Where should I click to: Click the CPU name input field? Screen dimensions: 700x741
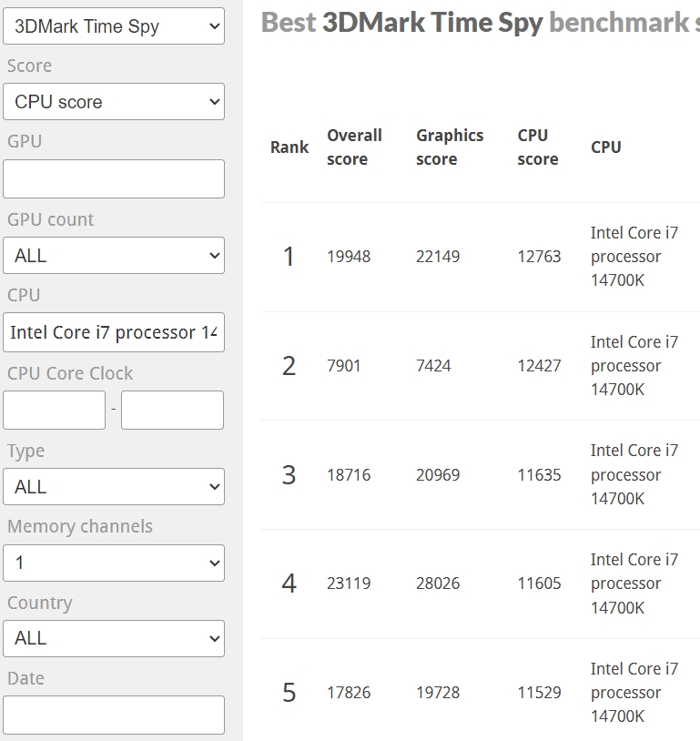tap(114, 332)
